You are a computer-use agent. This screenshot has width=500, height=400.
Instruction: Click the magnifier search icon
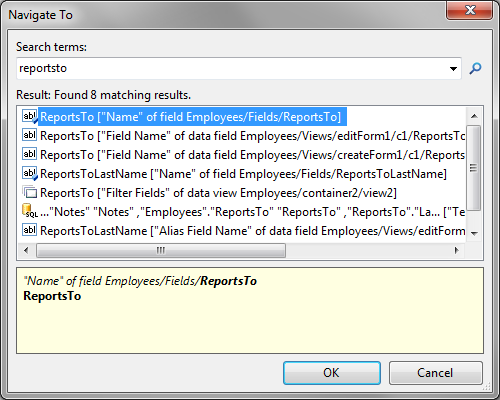[475, 69]
